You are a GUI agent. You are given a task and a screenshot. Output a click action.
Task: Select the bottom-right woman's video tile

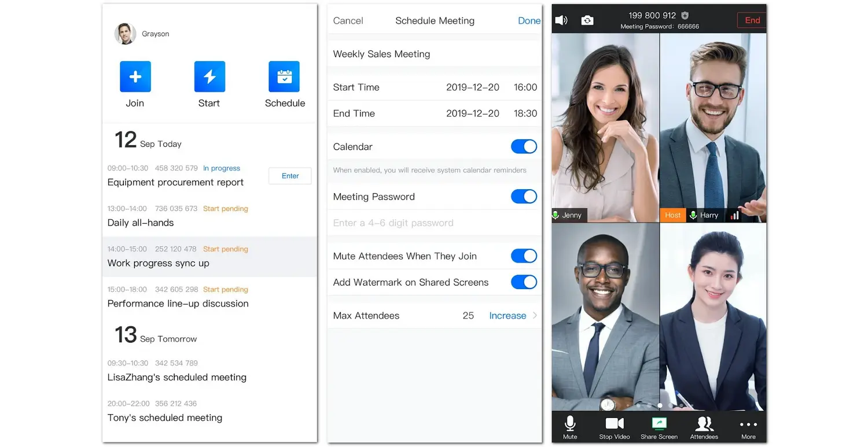click(x=713, y=317)
